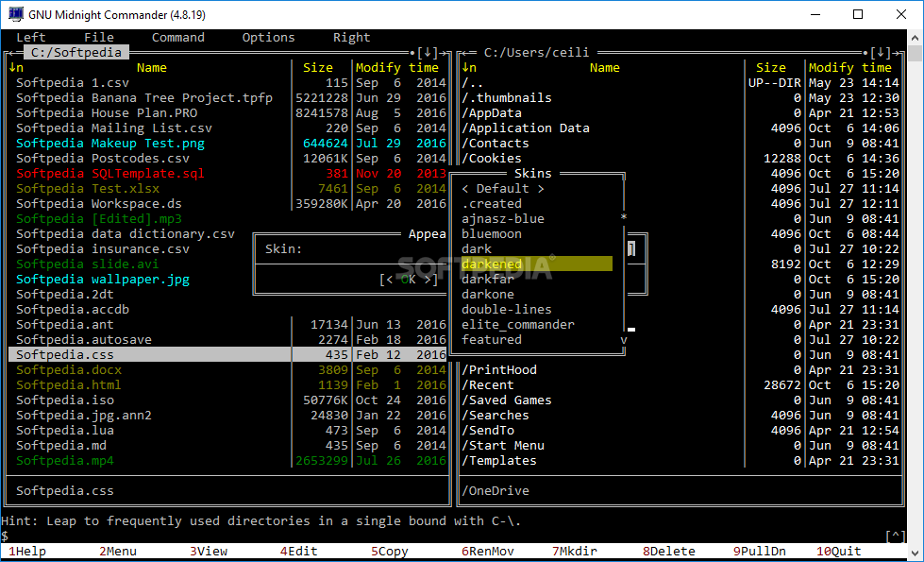Click 1Help function key

tap(27, 552)
